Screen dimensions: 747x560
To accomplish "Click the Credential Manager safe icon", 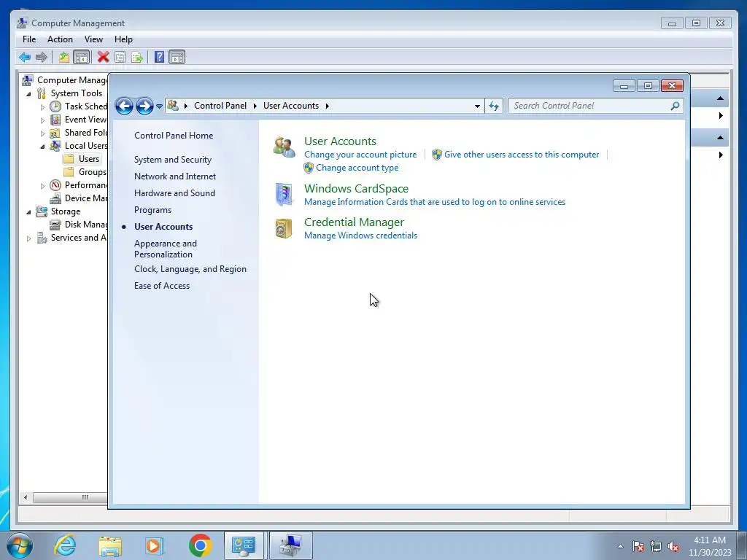I will pos(284,228).
